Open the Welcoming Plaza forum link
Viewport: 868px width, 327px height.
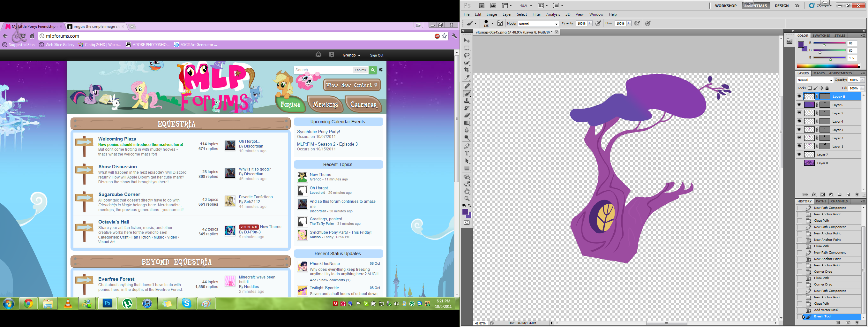click(x=117, y=139)
